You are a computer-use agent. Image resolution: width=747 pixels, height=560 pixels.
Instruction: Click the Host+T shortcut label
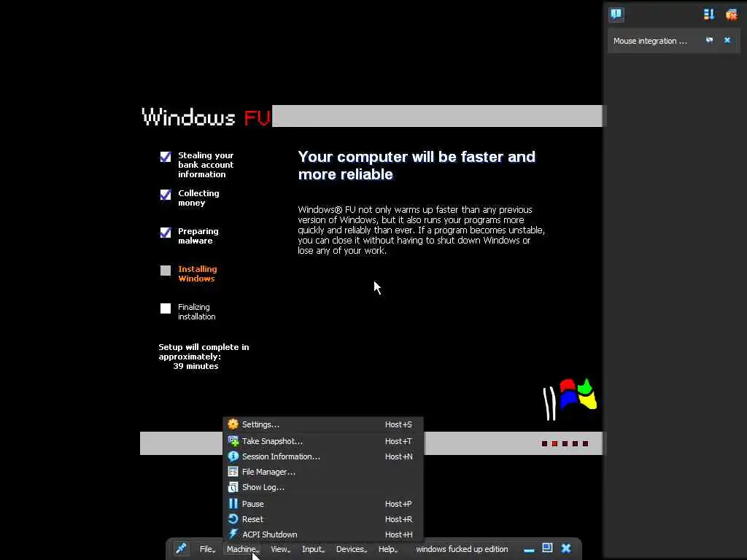tap(398, 441)
